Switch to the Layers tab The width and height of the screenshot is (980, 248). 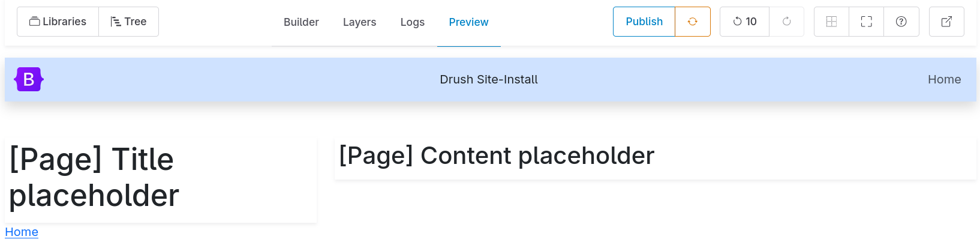pyautogui.click(x=359, y=22)
